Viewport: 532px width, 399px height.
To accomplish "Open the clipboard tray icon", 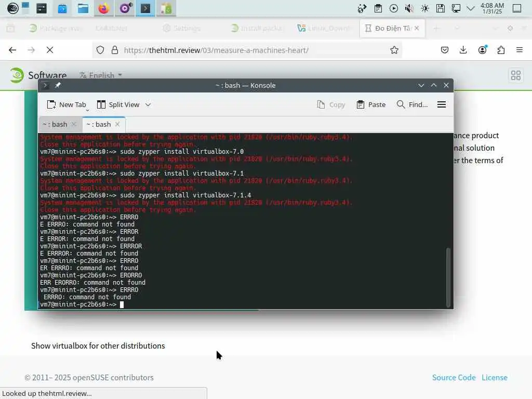I will tap(378, 8).
